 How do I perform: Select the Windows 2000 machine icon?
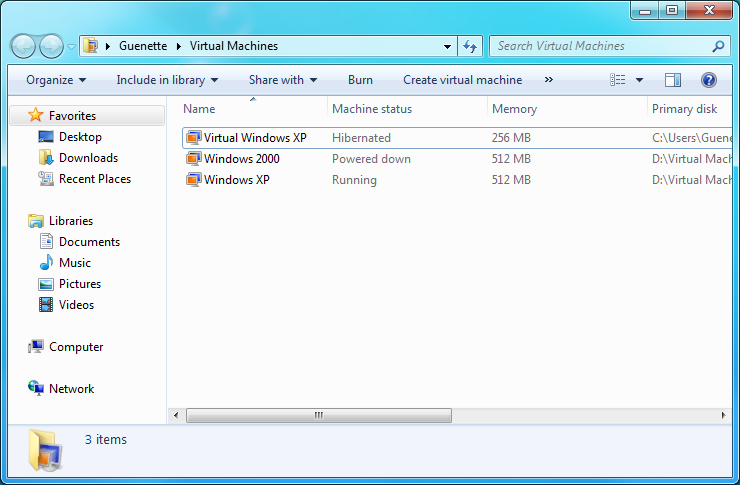pyautogui.click(x=193, y=159)
